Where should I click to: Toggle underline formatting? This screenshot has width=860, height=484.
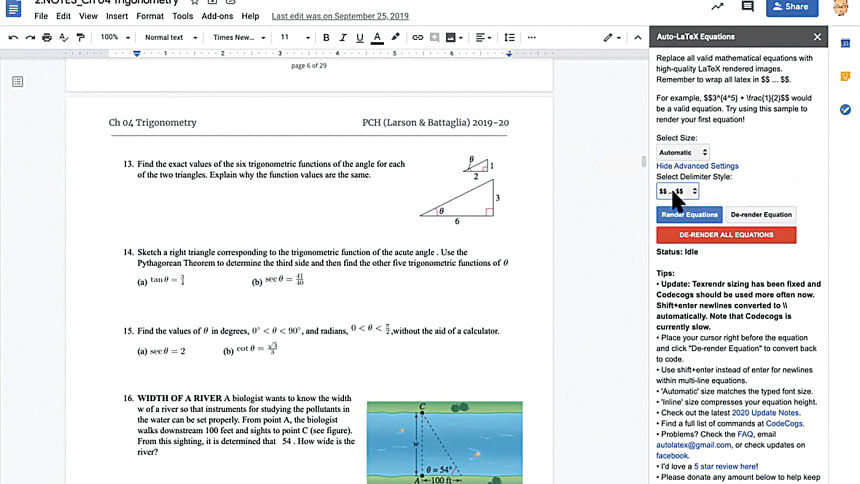[x=360, y=37]
